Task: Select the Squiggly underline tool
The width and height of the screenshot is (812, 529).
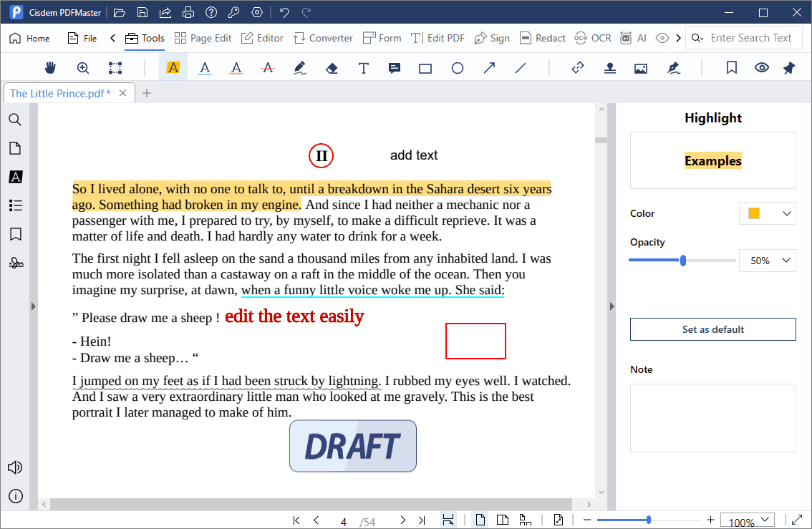Action: click(236, 68)
